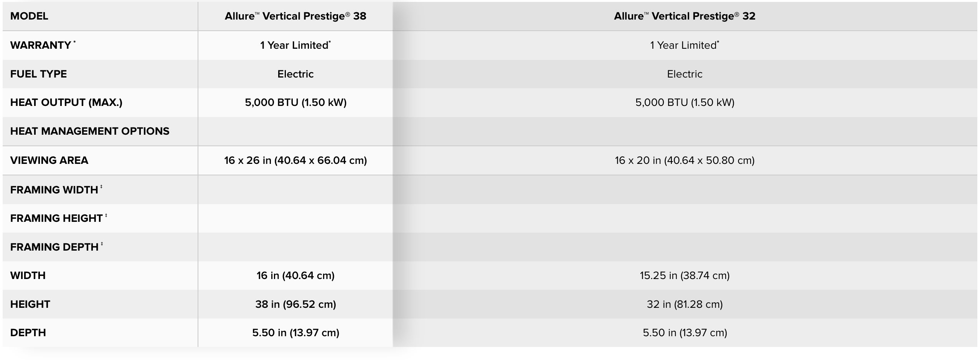This screenshot has height=360, width=980.
Task: Click the HEAT MANAGEMENT OPTIONS row label
Action: tap(89, 131)
